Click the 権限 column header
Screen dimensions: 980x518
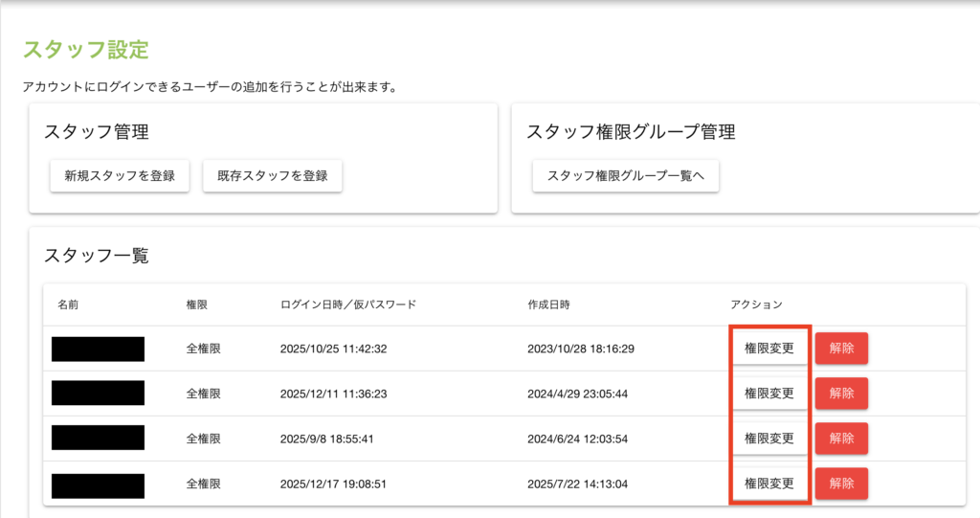click(197, 304)
